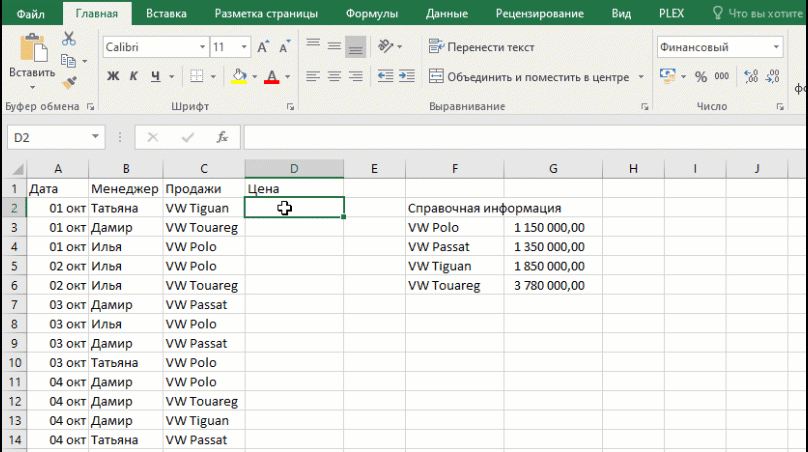Click Объединить и поместить в центре
The height and width of the screenshot is (452, 808).
[x=529, y=77]
